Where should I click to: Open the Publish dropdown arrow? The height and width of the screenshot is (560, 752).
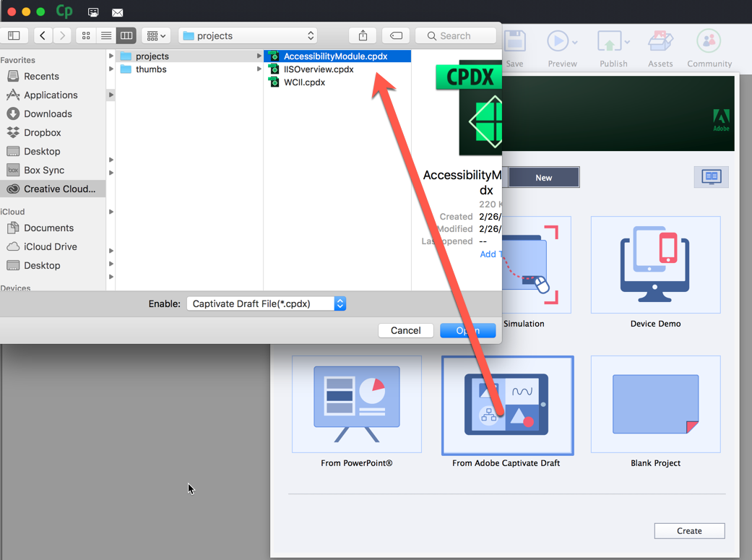(x=627, y=42)
